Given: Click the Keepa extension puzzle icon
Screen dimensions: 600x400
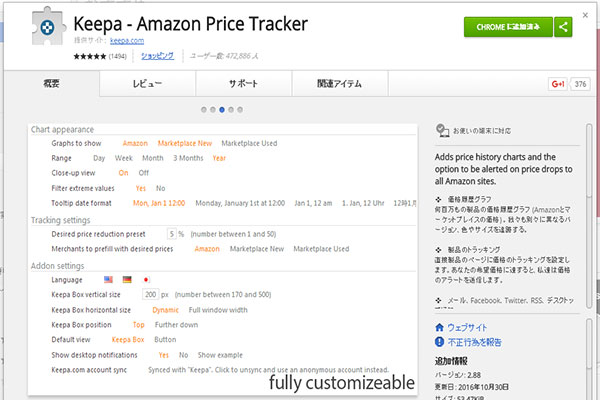Looking at the screenshot, I should pos(40,35).
